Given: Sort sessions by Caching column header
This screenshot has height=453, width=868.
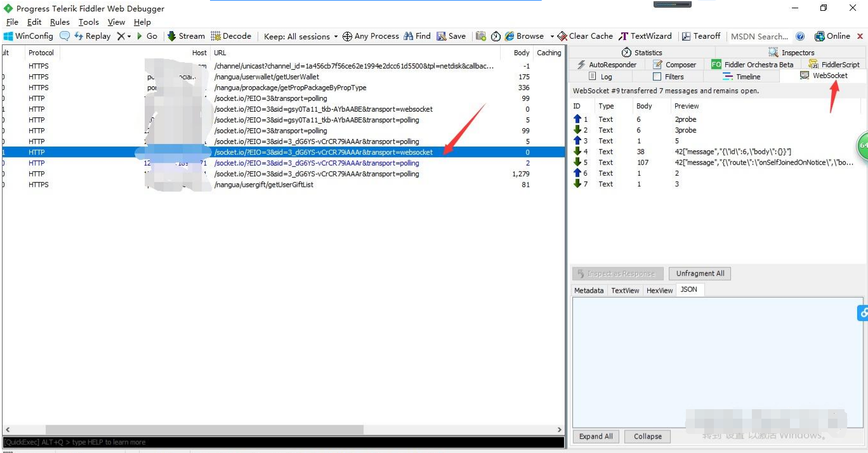Looking at the screenshot, I should coord(549,53).
